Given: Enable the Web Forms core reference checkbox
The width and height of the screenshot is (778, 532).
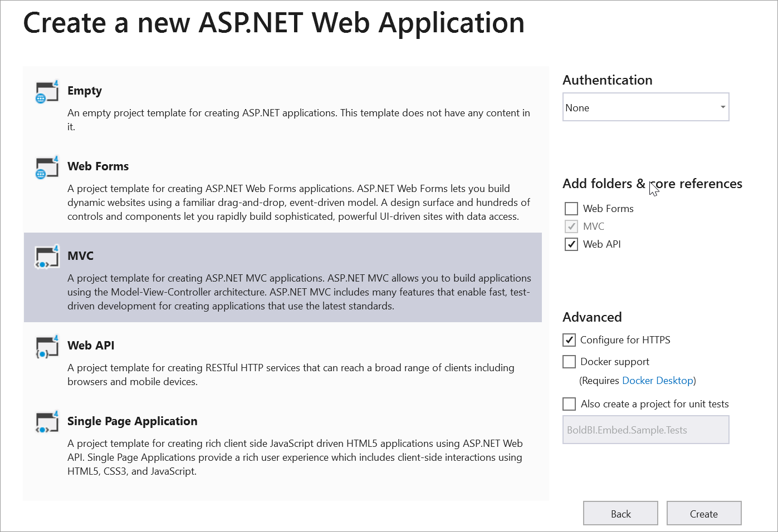Looking at the screenshot, I should click(x=571, y=209).
